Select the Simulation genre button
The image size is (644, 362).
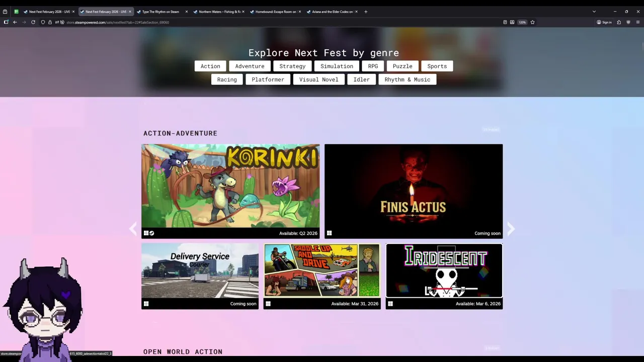337,66
